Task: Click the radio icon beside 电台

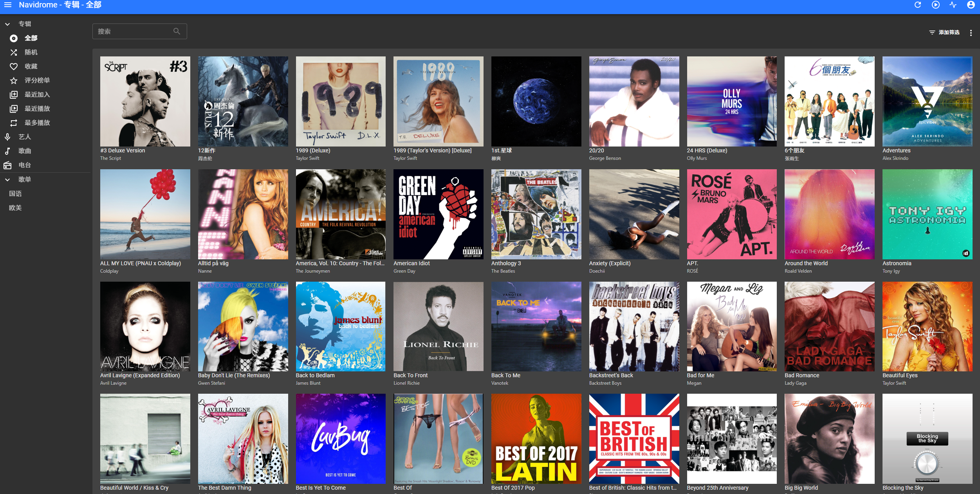Action: coord(7,165)
